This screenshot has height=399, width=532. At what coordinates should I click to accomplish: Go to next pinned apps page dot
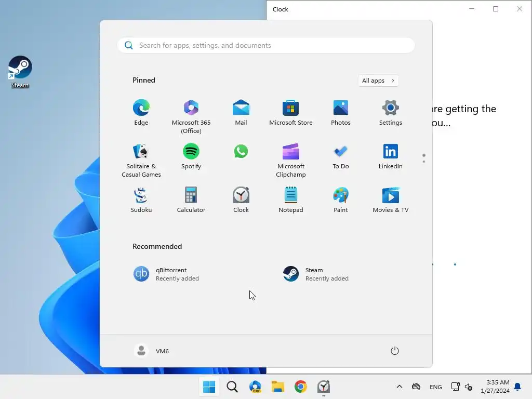[x=424, y=162]
